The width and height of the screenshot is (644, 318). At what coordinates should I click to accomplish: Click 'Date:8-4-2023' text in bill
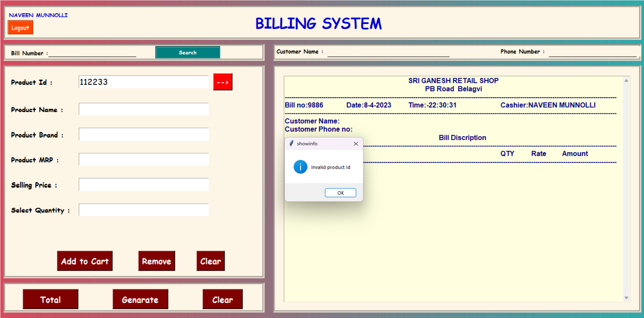(x=369, y=105)
